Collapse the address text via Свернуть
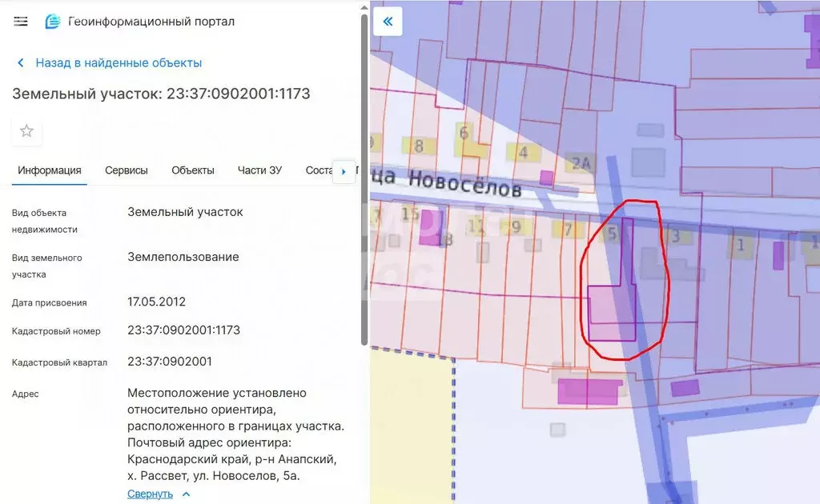This screenshot has width=820, height=504. pyautogui.click(x=151, y=494)
